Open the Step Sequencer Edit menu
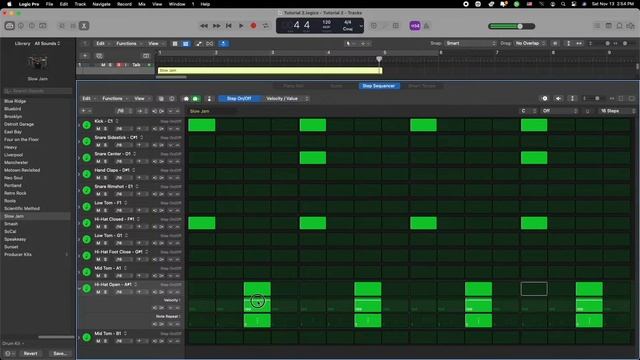The height and width of the screenshot is (360, 640). tap(88, 98)
